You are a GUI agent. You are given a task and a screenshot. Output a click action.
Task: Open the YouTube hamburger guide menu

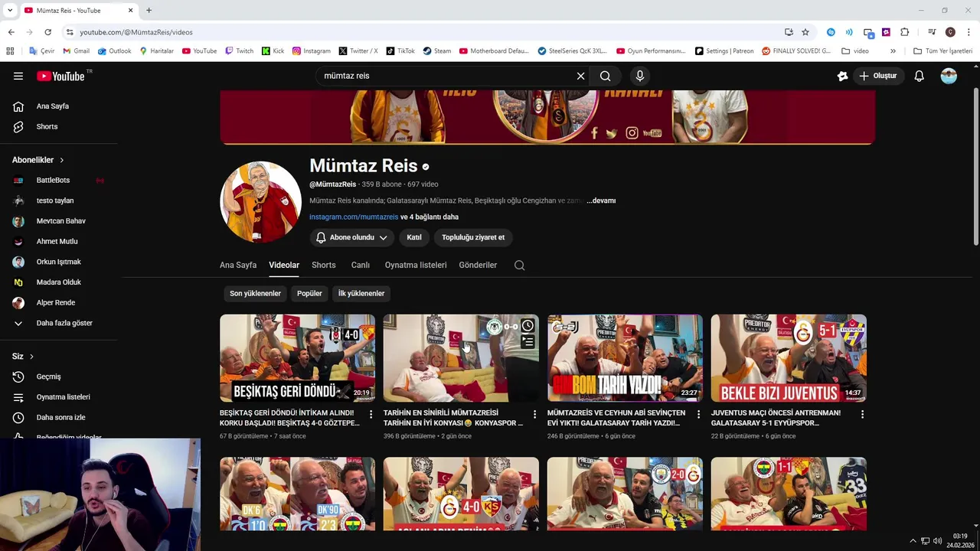[18, 76]
